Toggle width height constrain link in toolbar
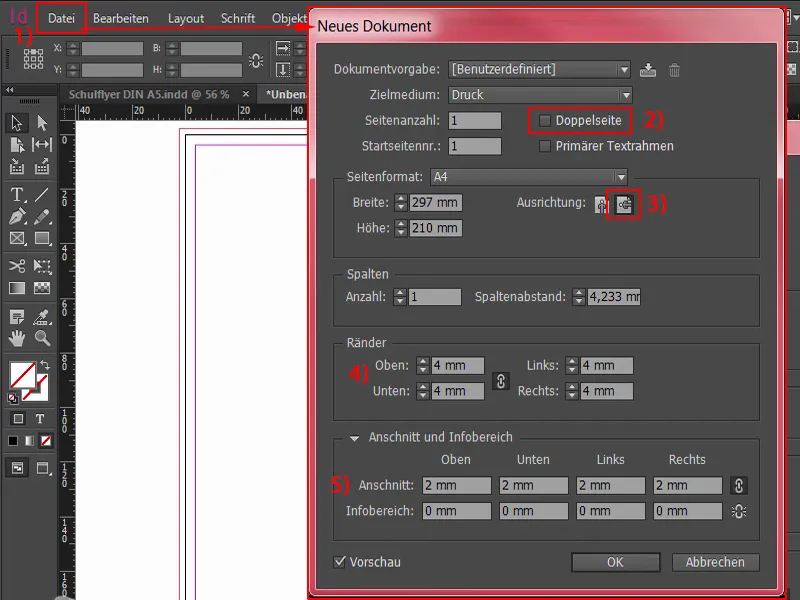Viewport: 800px width, 600px height. (256, 60)
